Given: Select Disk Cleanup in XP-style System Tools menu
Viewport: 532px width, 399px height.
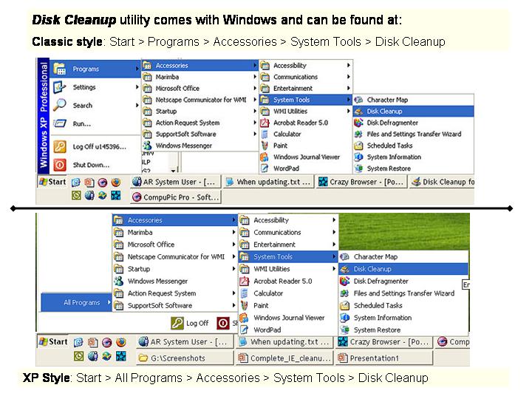Looking at the screenshot, I should tap(403, 269).
